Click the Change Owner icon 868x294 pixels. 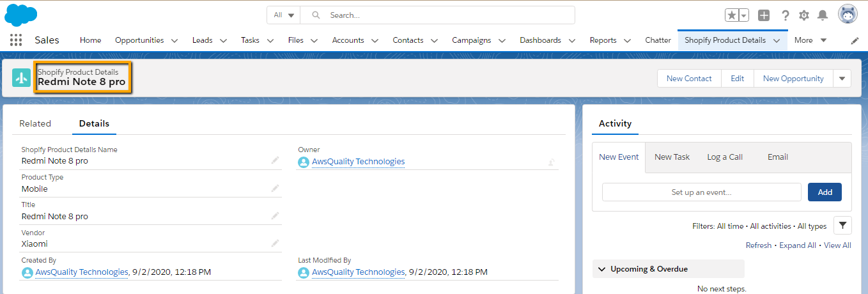[x=551, y=162]
